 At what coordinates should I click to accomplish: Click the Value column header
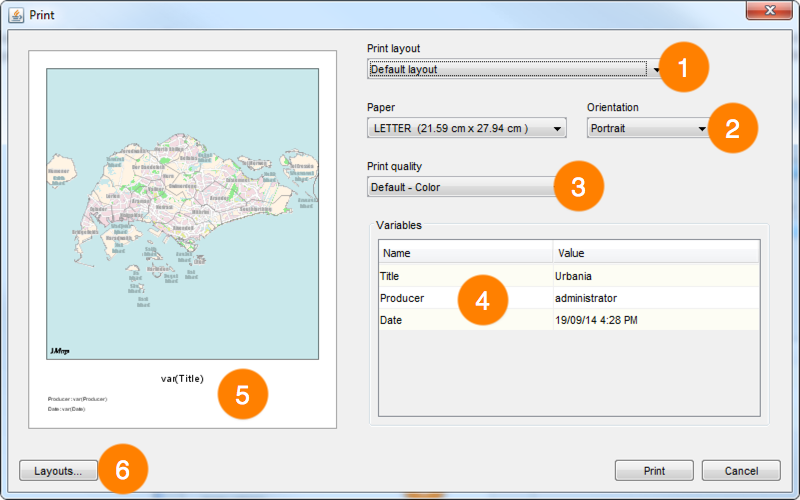tap(657, 253)
